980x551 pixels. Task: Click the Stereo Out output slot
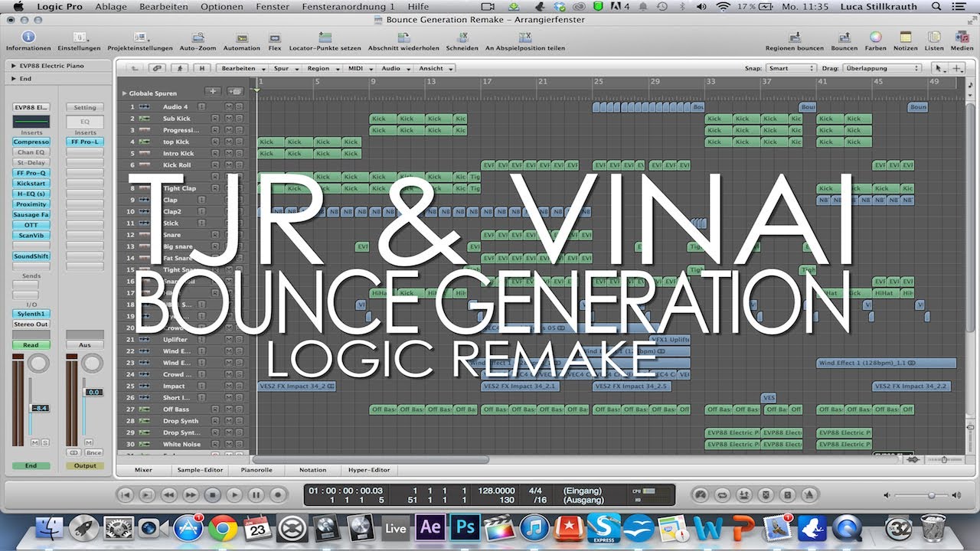(x=31, y=324)
